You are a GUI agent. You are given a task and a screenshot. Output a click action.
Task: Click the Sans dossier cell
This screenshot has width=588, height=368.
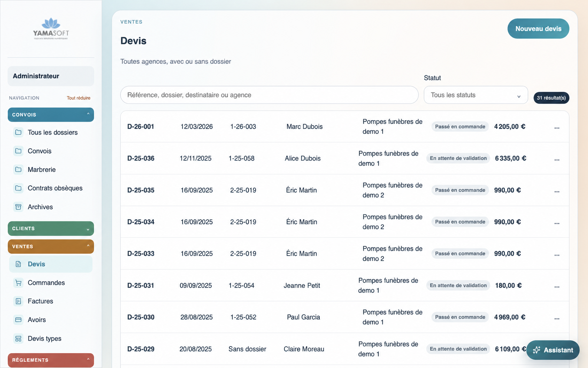point(247,349)
